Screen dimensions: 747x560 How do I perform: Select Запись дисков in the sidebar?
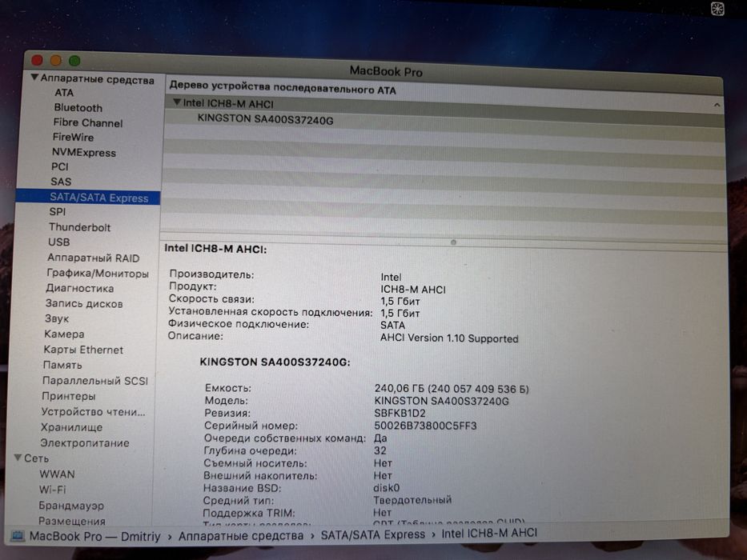[x=84, y=303]
